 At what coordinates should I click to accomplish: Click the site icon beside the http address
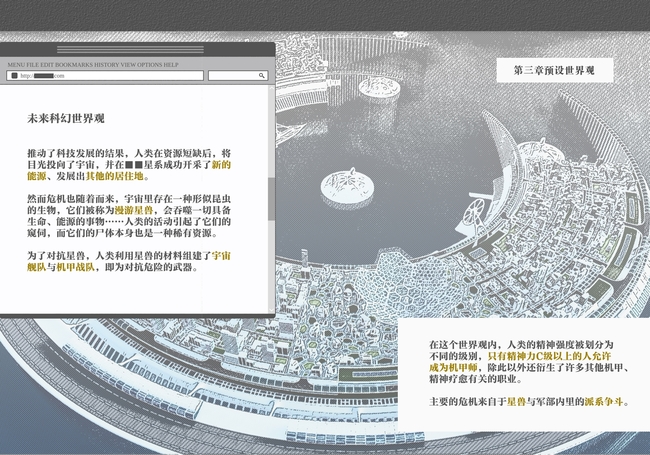(x=12, y=76)
